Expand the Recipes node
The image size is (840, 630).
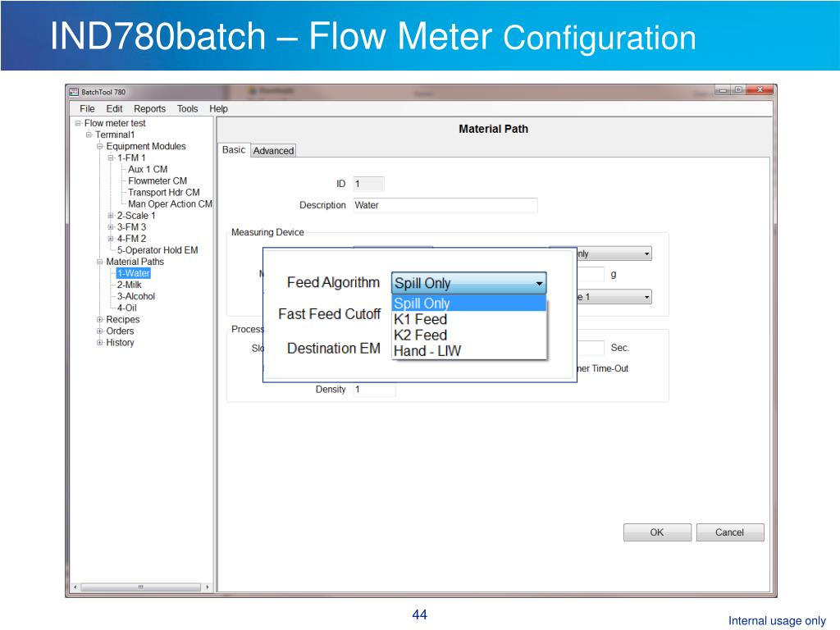99,319
